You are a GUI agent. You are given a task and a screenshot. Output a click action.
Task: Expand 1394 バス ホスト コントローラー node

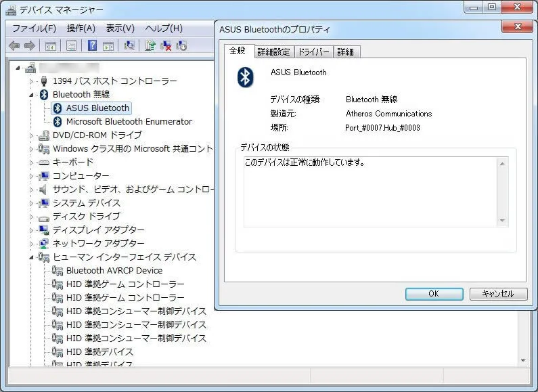pos(32,81)
